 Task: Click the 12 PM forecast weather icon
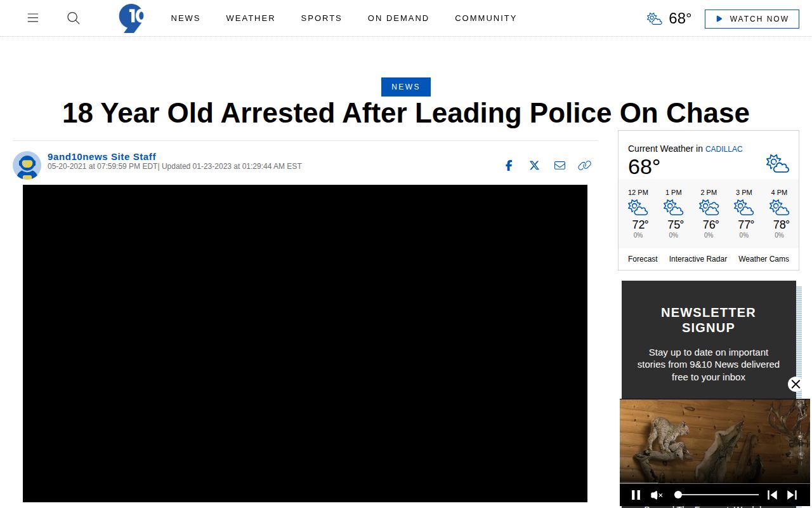638,208
